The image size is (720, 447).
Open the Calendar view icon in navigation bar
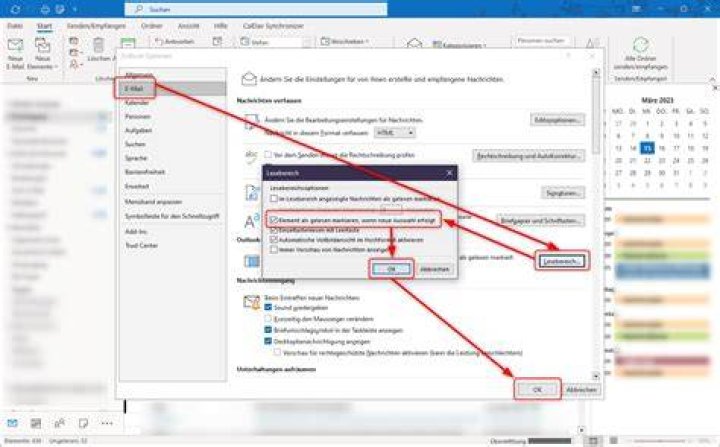click(x=36, y=423)
